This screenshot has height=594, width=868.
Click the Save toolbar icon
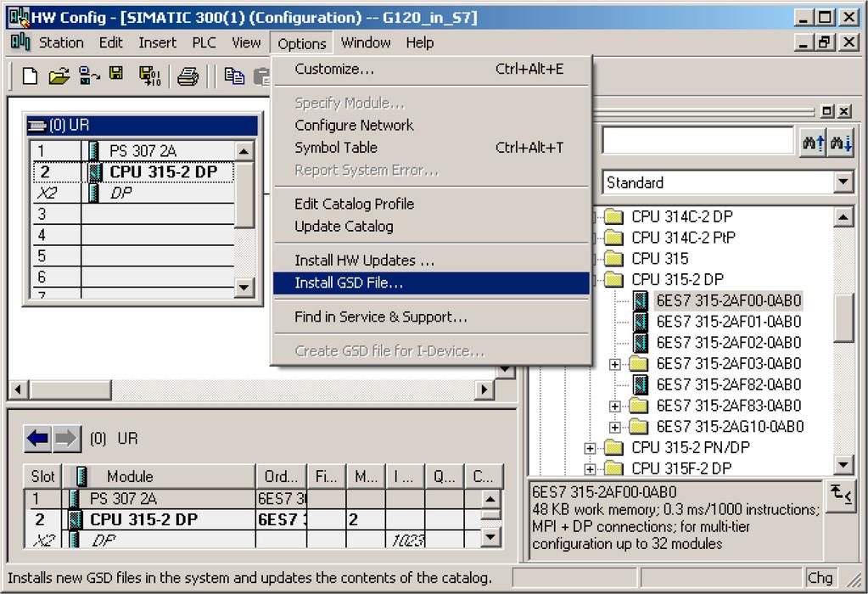pyautogui.click(x=116, y=74)
